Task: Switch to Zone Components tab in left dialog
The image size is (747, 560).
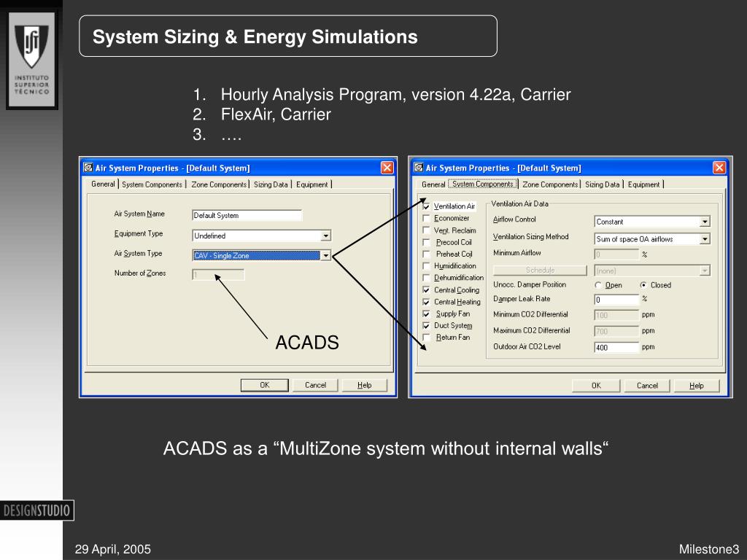Action: click(x=219, y=184)
